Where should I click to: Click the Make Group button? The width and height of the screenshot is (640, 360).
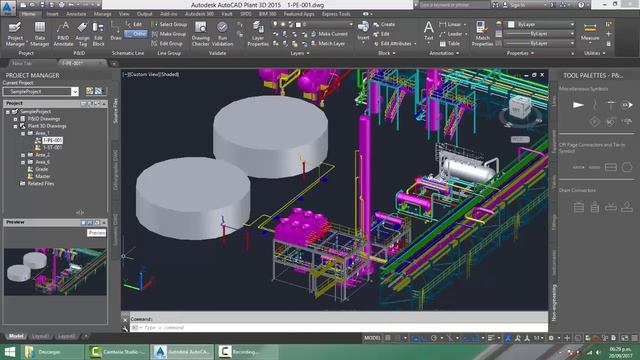click(x=169, y=34)
